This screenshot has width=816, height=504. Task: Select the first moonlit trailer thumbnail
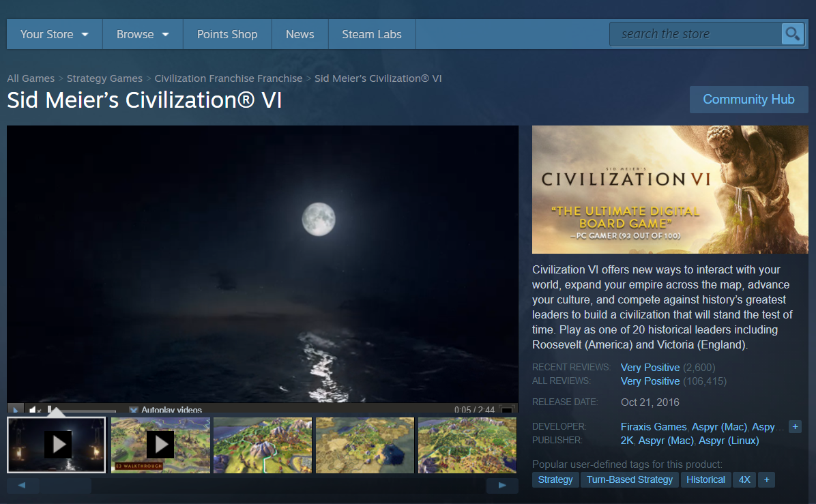point(56,445)
